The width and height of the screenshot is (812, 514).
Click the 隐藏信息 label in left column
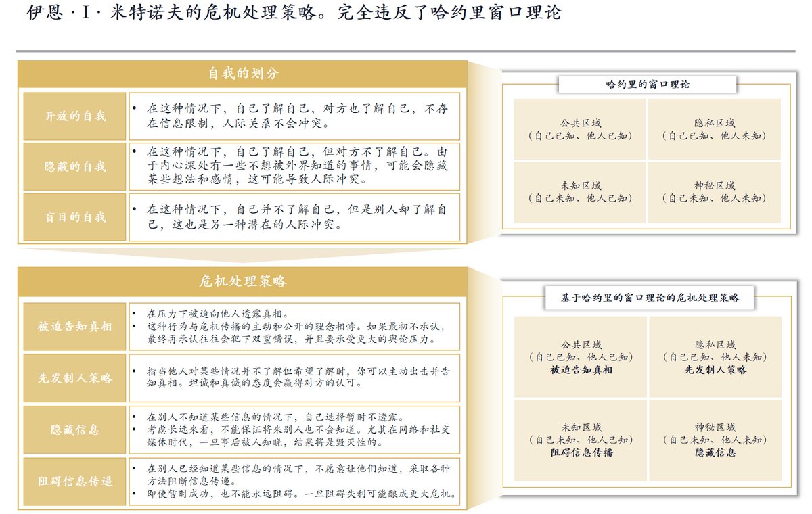(75, 429)
